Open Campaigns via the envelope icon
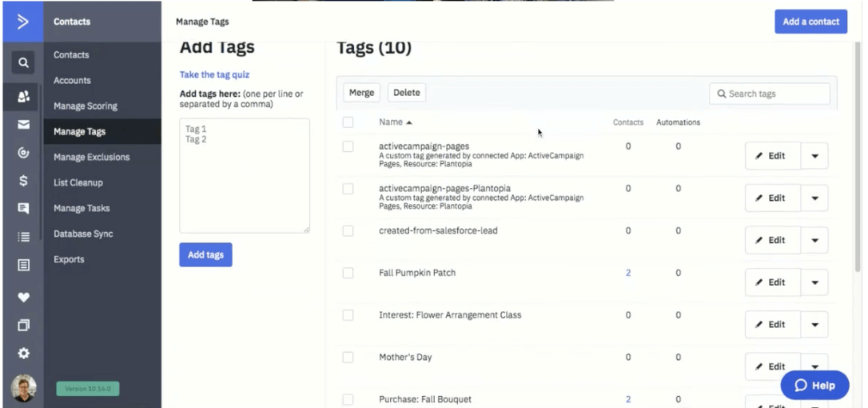Screen dimensions: 868x408 [x=24, y=125]
